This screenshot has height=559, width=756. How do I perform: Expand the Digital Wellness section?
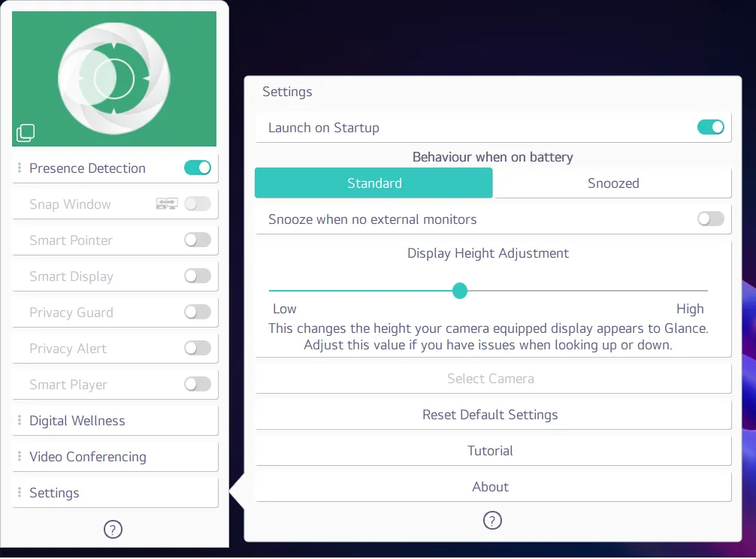tap(114, 421)
